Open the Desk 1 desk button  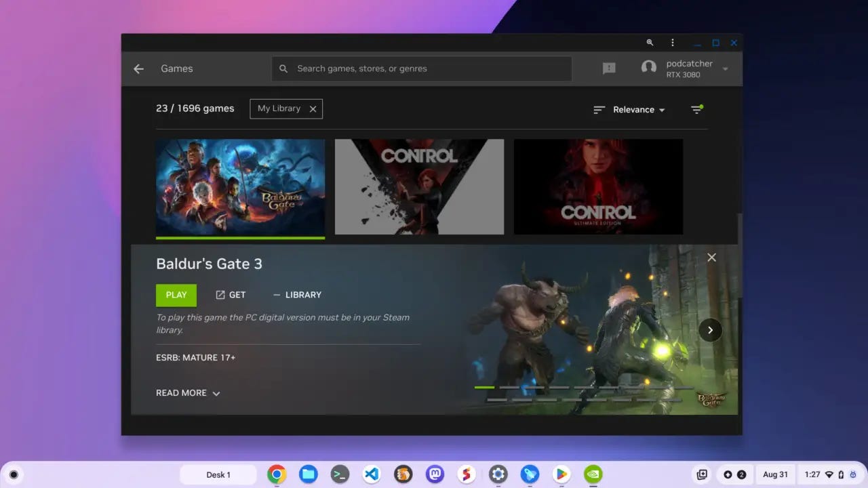(218, 474)
